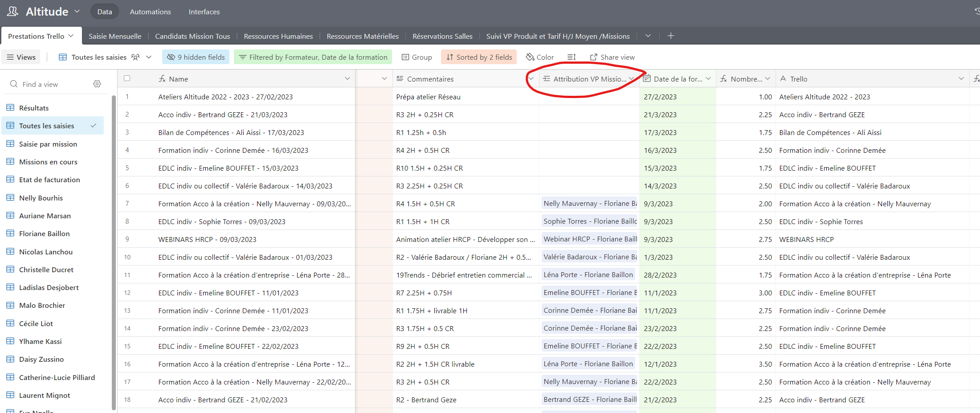This screenshot has width=980, height=413.
Task: Open the Malo Brochier view
Action: [x=53, y=305]
